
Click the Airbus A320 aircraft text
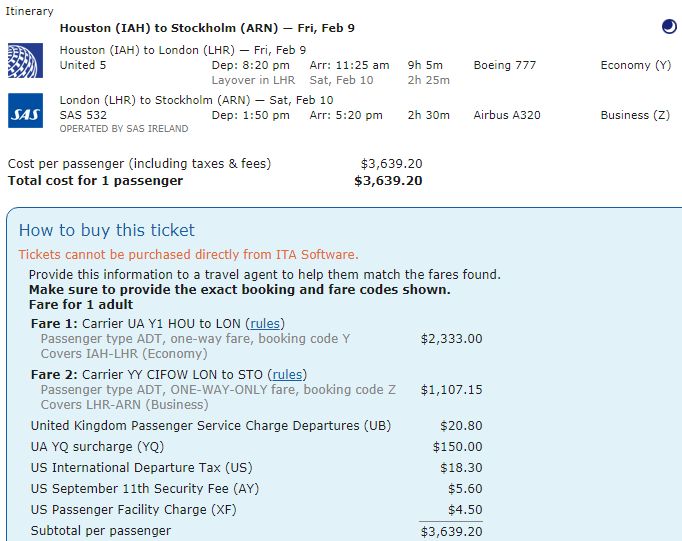tap(507, 115)
